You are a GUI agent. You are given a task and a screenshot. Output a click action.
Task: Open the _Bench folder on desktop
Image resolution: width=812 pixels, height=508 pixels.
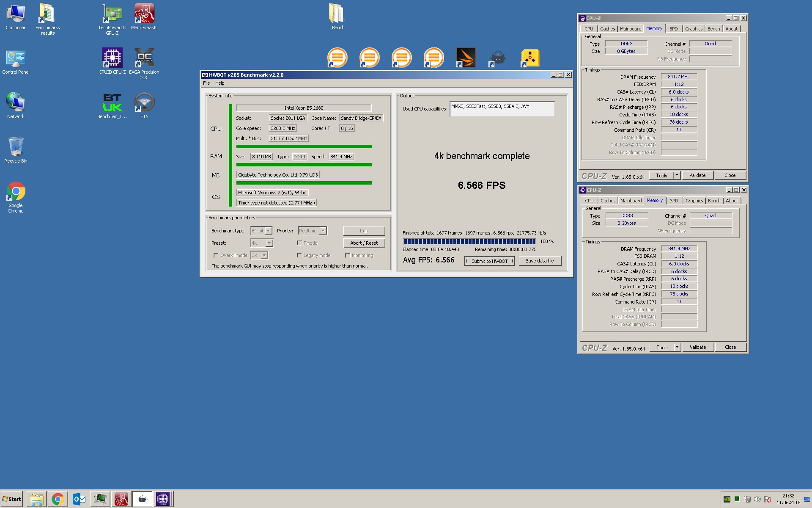[x=337, y=17]
